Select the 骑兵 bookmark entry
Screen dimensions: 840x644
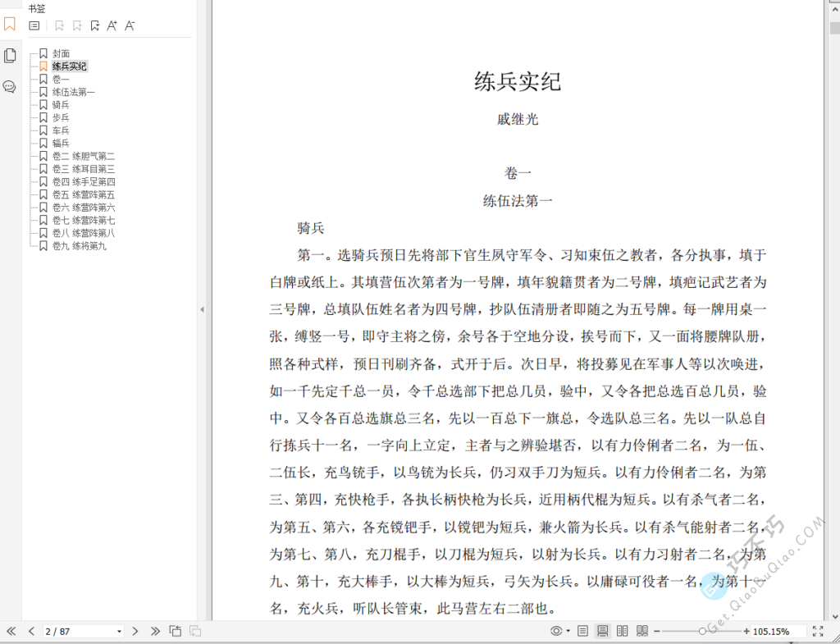click(57, 104)
